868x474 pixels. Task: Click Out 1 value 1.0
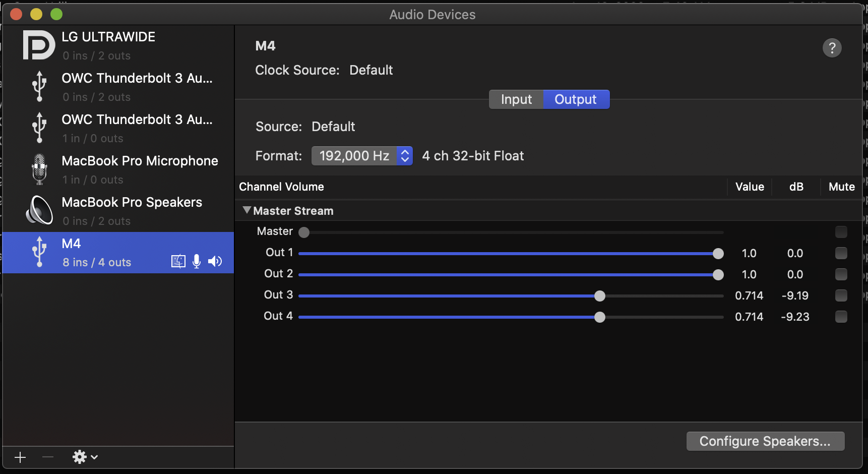pos(749,253)
